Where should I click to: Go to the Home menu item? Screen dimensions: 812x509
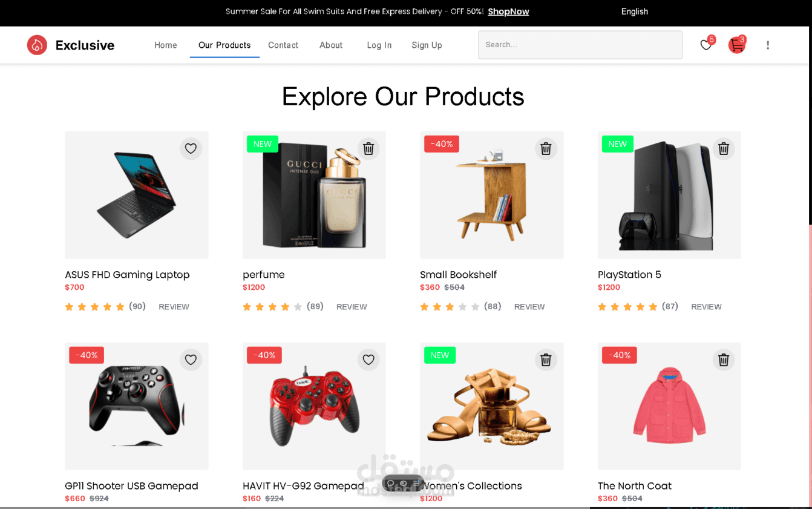(166, 45)
